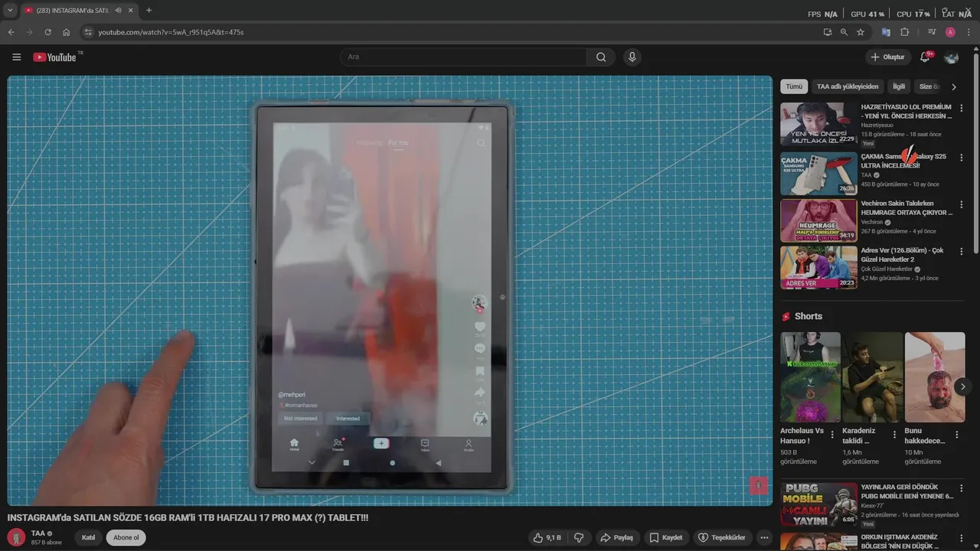Open Archelaus Vs Hansuo short thumbnail
The height and width of the screenshot is (551, 980).
[x=810, y=377]
